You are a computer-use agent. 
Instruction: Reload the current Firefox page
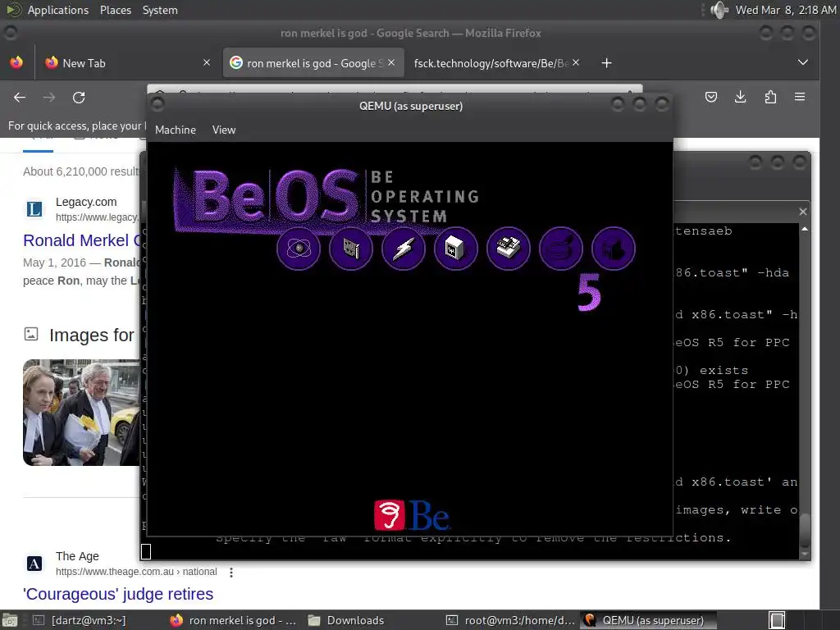click(79, 98)
